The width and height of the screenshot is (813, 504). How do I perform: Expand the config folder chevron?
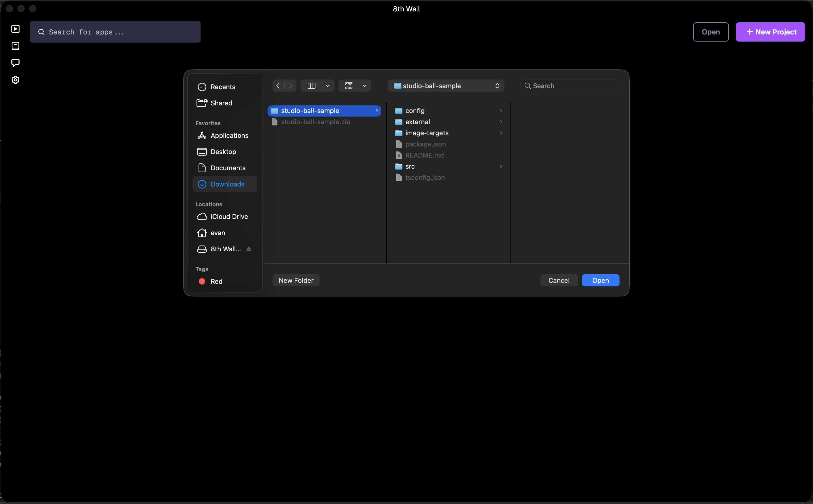(501, 111)
